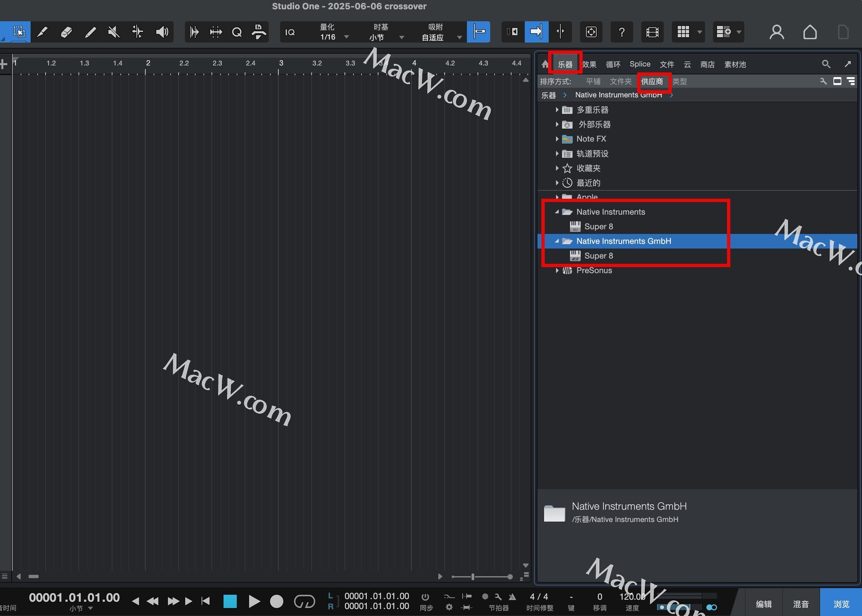Switch to the 云 cloud tab
Screen dimensions: 862x616
coord(687,64)
